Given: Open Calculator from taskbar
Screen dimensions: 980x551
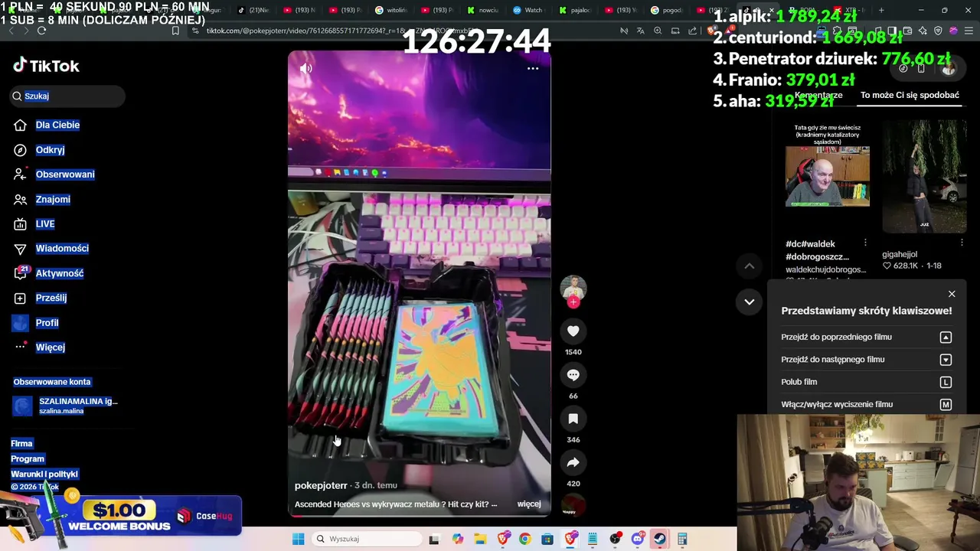Looking at the screenshot, I should [x=682, y=539].
